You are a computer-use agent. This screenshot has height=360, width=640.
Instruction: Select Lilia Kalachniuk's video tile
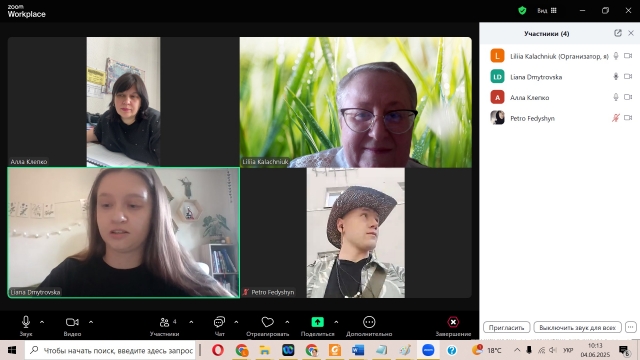(356, 102)
